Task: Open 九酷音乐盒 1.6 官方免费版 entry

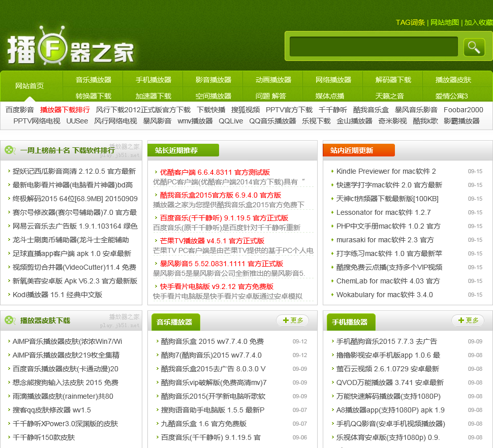Action: click(204, 424)
